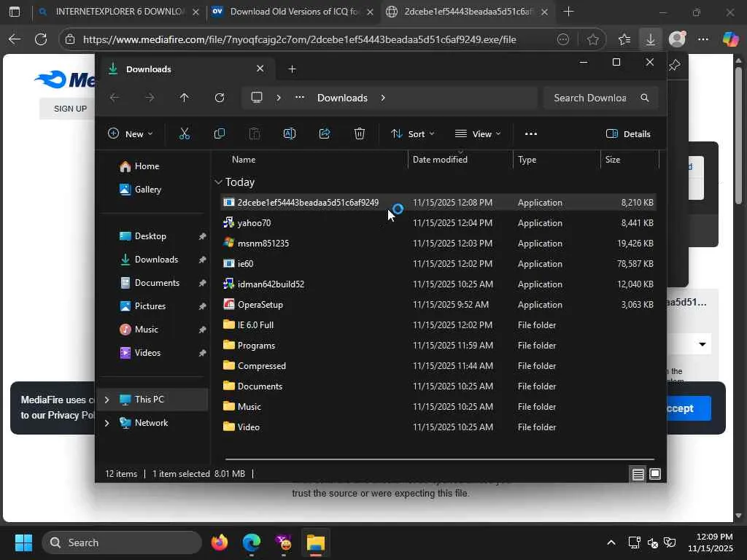Image resolution: width=747 pixels, height=560 pixels.
Task: Click the taskbar Search box
Action: (x=122, y=542)
